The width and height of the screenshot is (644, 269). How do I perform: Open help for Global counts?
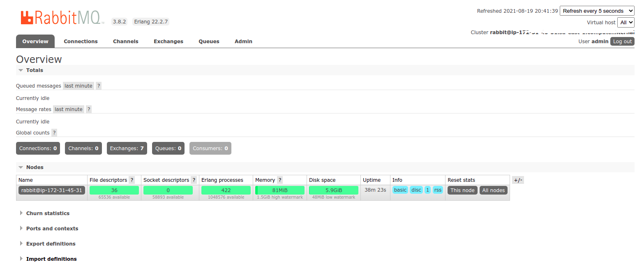click(x=54, y=133)
